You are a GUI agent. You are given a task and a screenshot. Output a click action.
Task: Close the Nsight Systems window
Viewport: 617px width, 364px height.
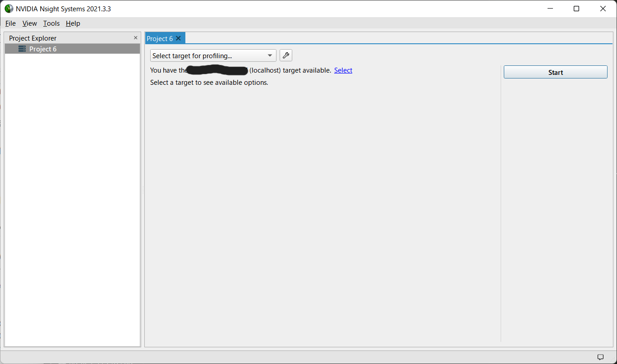(603, 9)
